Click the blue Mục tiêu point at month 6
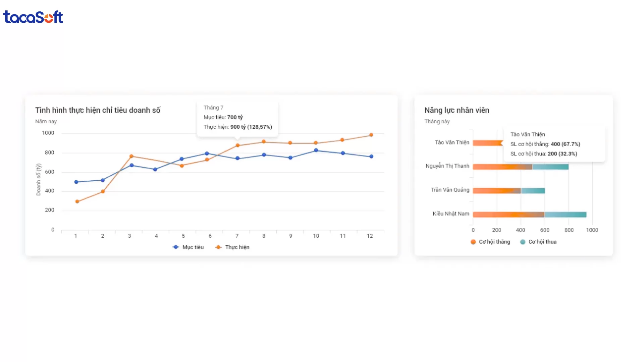Image resolution: width=644 pixels, height=362 pixels. click(x=207, y=154)
